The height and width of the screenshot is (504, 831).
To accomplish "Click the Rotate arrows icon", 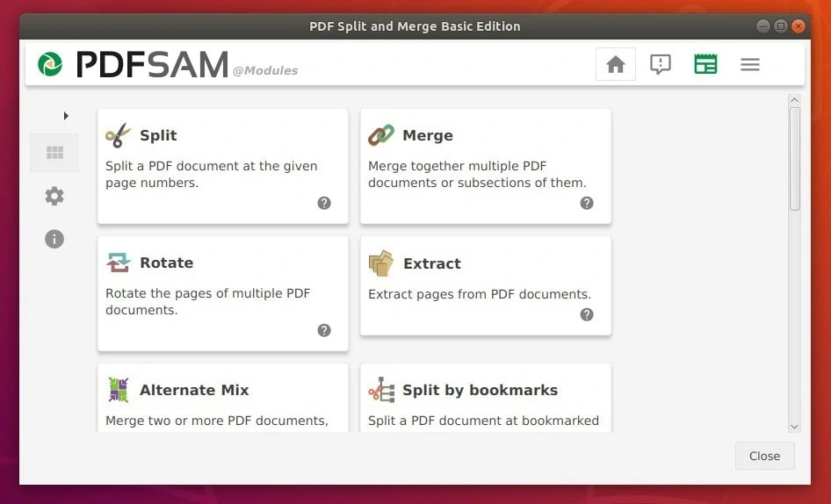I will [x=119, y=263].
